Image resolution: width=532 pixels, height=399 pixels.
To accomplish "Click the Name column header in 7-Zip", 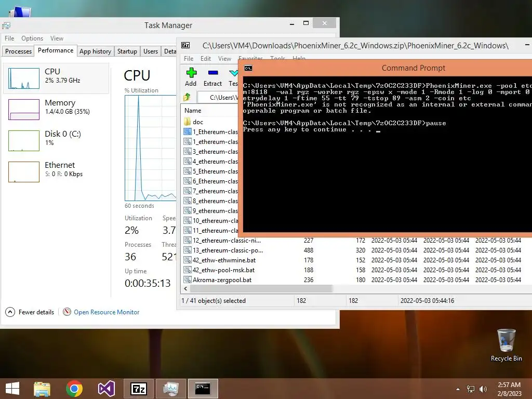I will (193, 111).
